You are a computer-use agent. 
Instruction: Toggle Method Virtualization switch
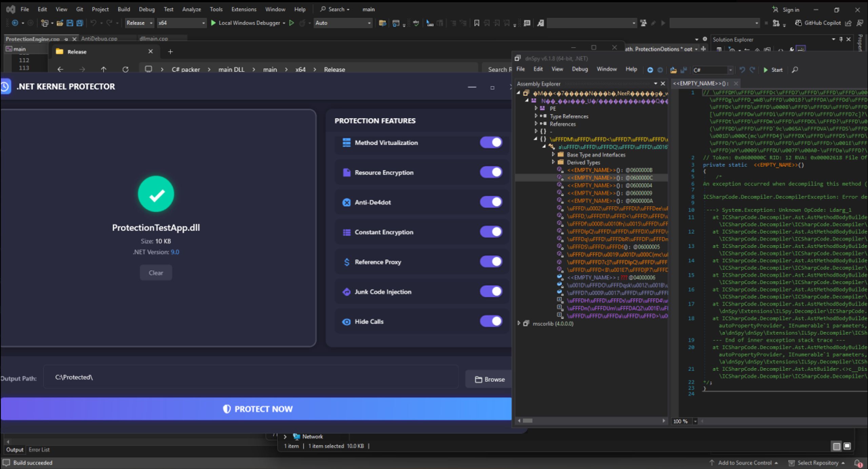[x=491, y=142]
